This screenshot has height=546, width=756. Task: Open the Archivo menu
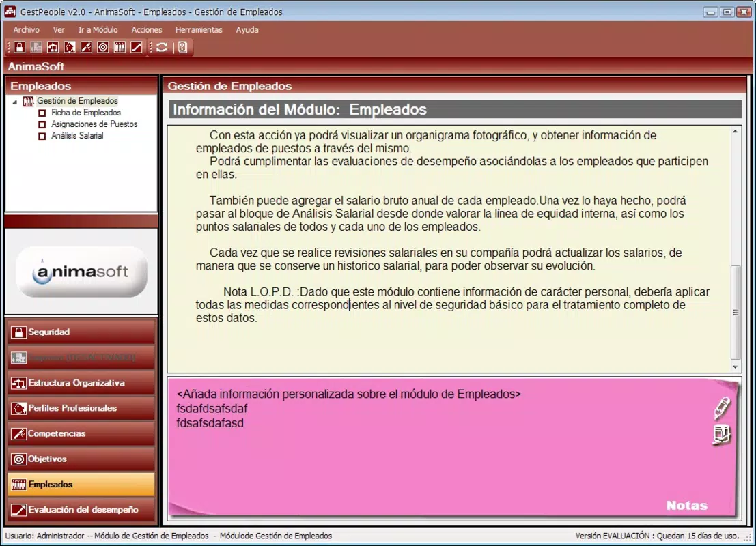27,30
